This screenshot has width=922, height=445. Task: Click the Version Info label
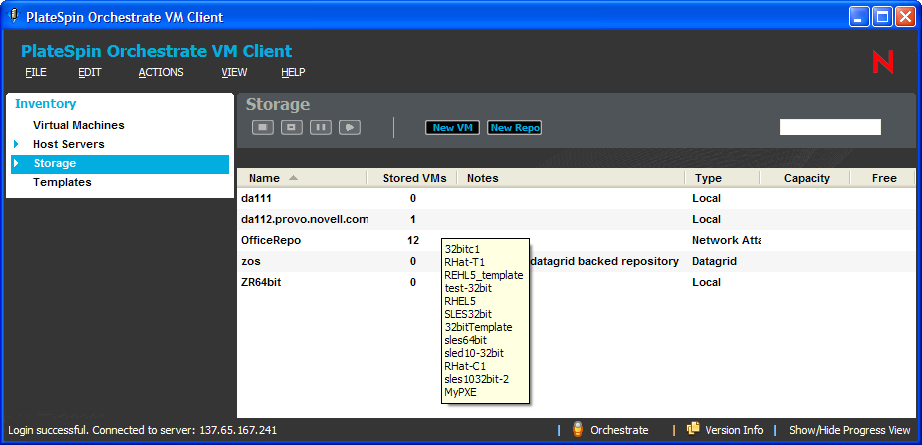click(734, 430)
